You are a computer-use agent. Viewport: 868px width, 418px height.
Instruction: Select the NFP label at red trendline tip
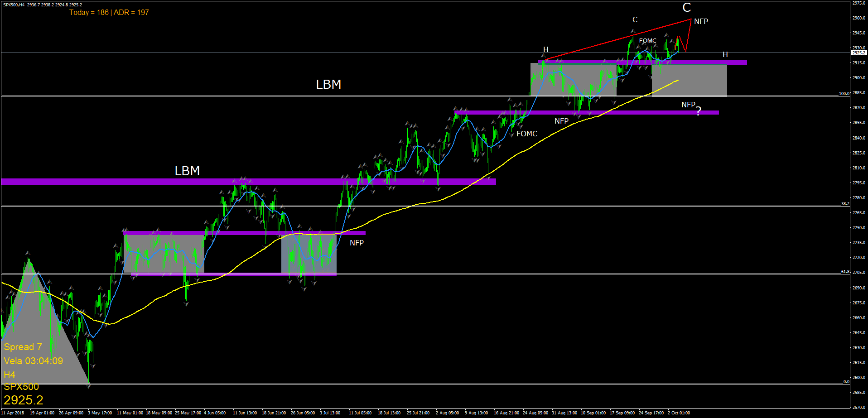click(x=701, y=21)
